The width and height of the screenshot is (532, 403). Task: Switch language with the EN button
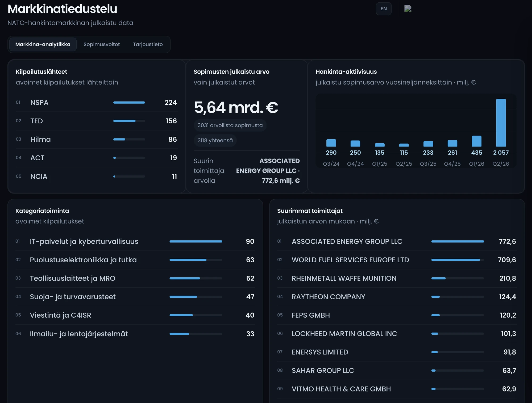coord(384,9)
